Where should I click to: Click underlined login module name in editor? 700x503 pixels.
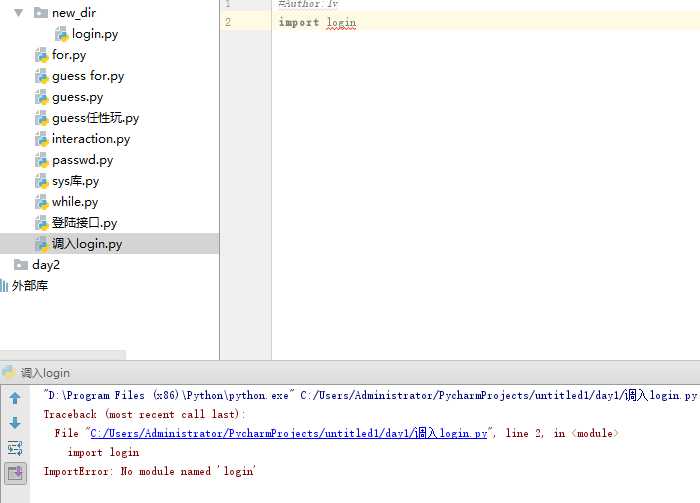(342, 23)
